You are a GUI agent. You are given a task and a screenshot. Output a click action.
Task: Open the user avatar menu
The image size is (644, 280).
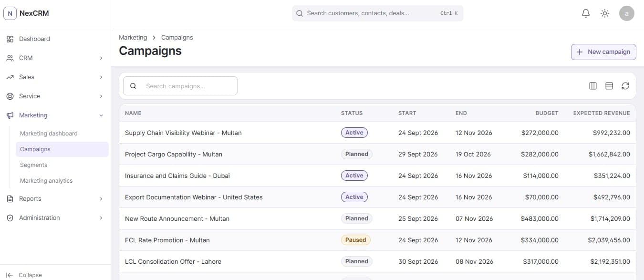[x=627, y=13]
